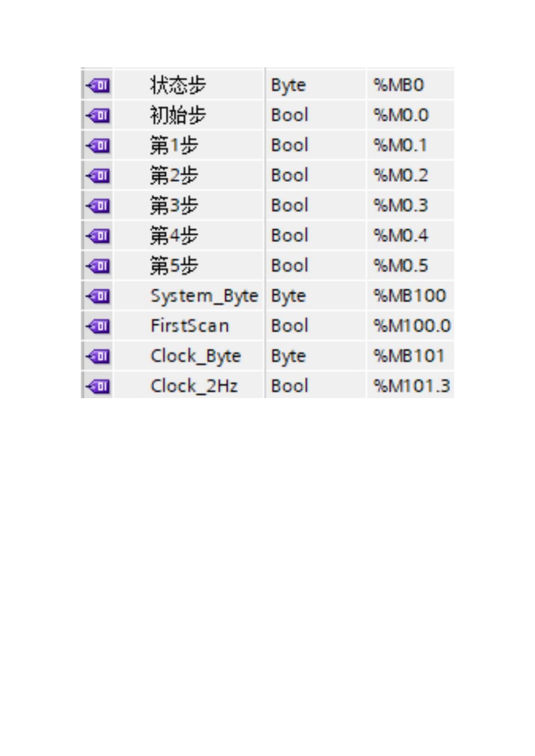Viewport: 535px width, 756px height.
Task: Click the address %M0.1
Action: [x=400, y=145]
